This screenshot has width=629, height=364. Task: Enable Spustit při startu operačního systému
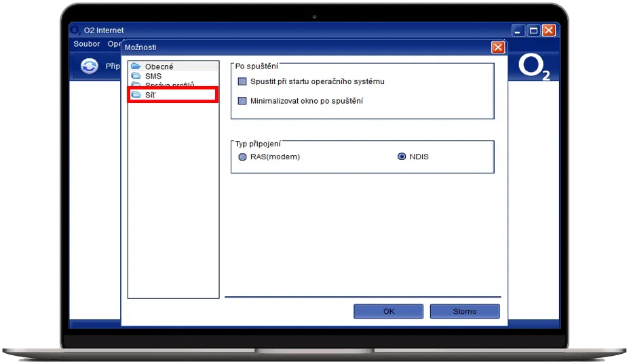pyautogui.click(x=242, y=81)
